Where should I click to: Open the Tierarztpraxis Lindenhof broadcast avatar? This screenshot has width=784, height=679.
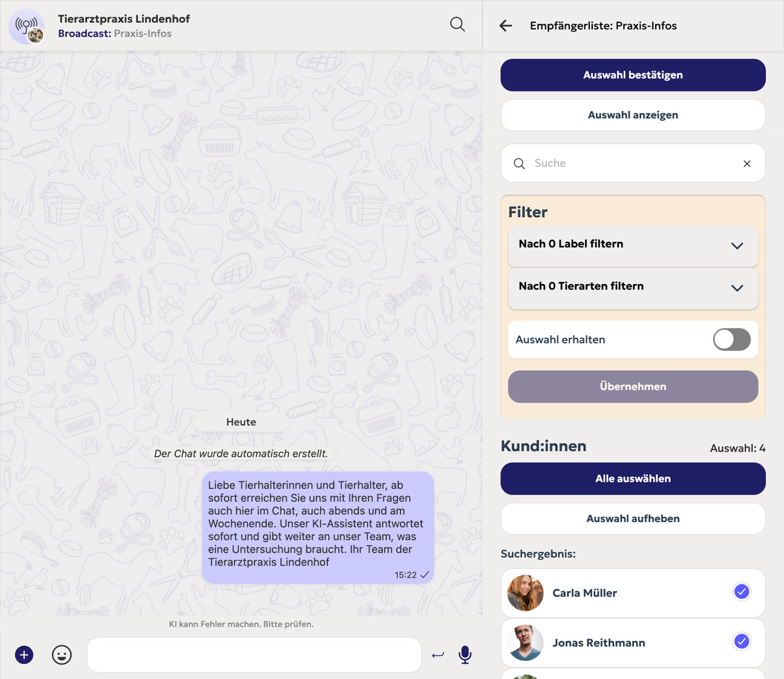click(x=27, y=27)
